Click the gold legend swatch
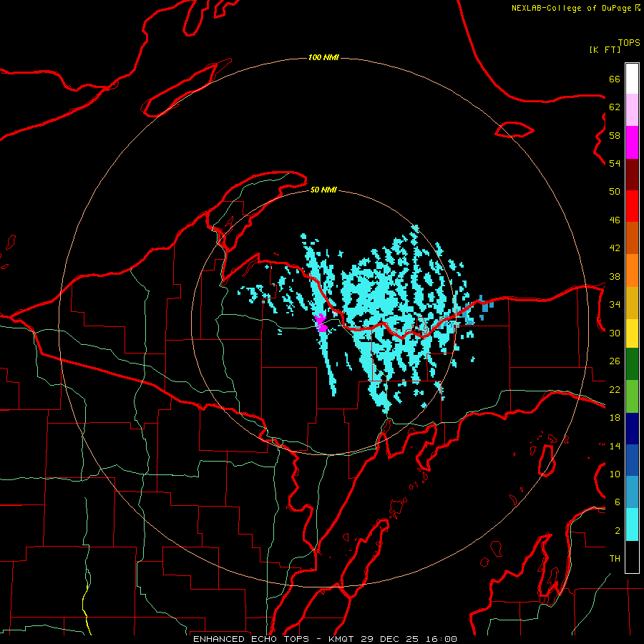Image resolution: width=644 pixels, height=644 pixels. point(632,303)
